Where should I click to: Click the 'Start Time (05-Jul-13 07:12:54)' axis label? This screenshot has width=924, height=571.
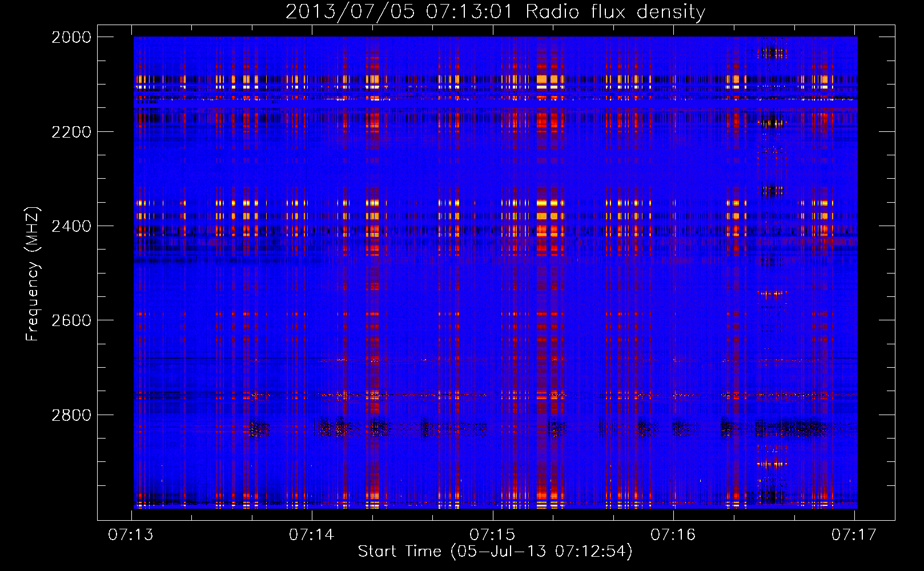point(495,552)
